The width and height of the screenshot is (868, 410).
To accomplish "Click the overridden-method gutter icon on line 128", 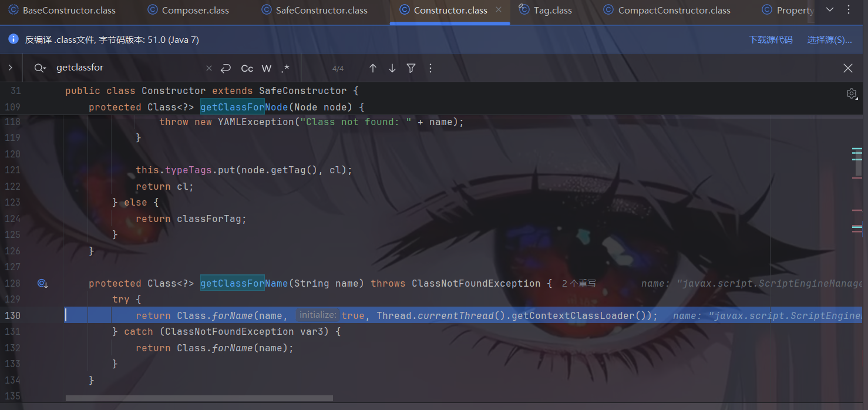I will pos(42,283).
